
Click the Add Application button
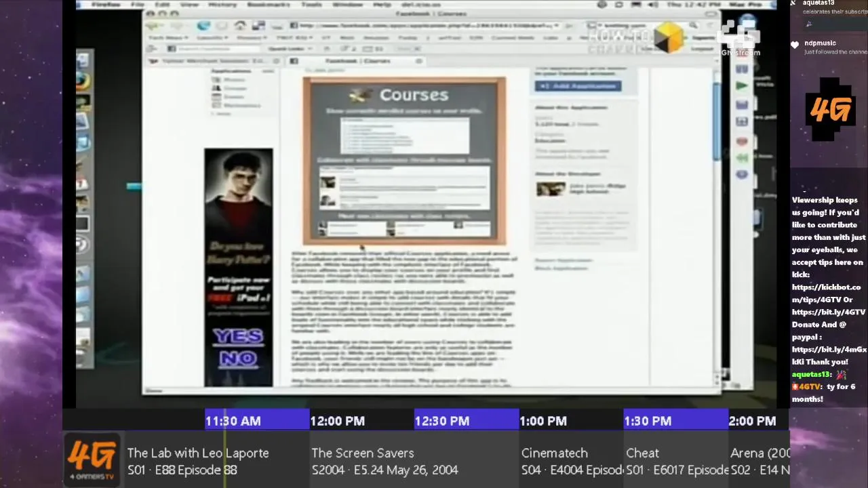(x=578, y=86)
